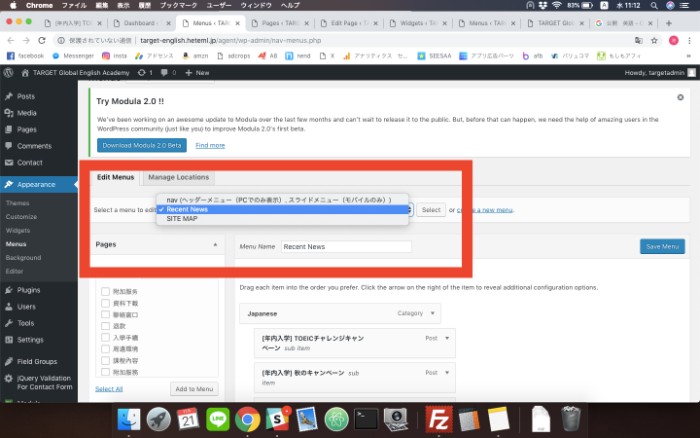
Task: Open the Widgets submenu under Appearance
Action: pos(18,230)
